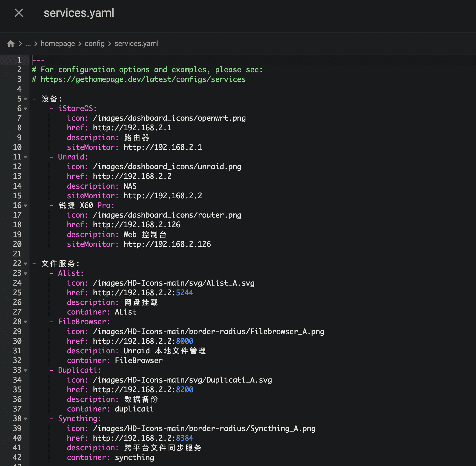The width and height of the screenshot is (476, 466).
Task: Click the port 5244 in Alist href
Action: coord(185,292)
